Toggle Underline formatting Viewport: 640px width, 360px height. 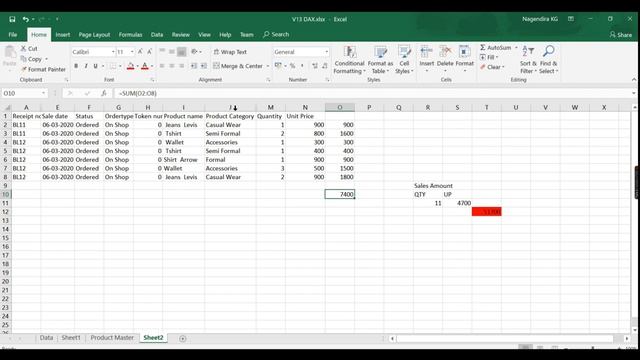(96, 66)
